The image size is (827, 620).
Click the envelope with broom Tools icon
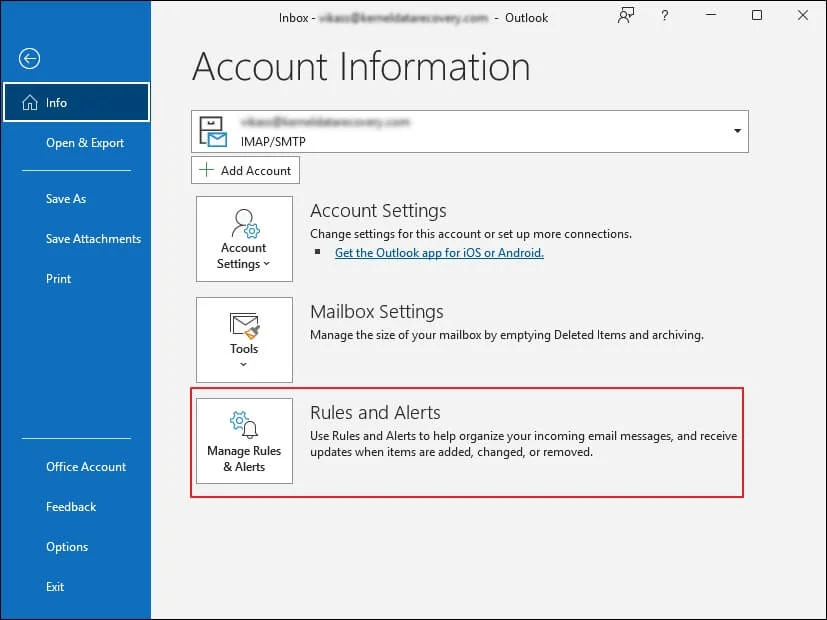tap(245, 326)
